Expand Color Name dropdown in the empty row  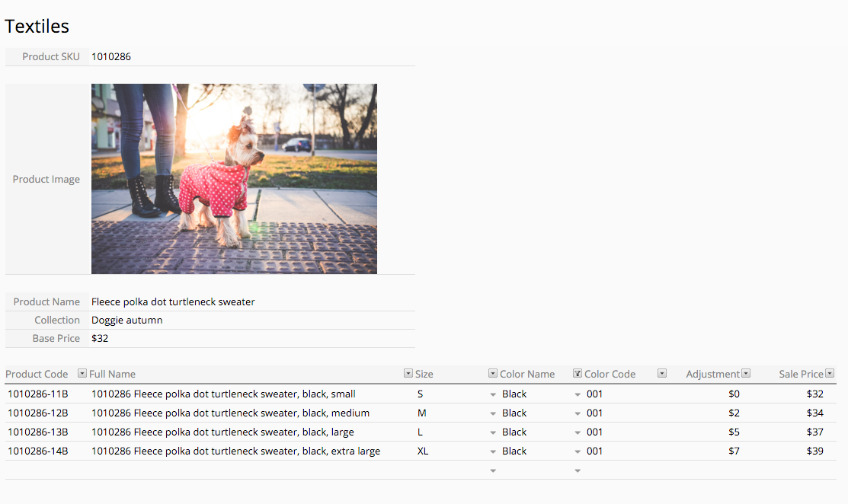pos(578,471)
